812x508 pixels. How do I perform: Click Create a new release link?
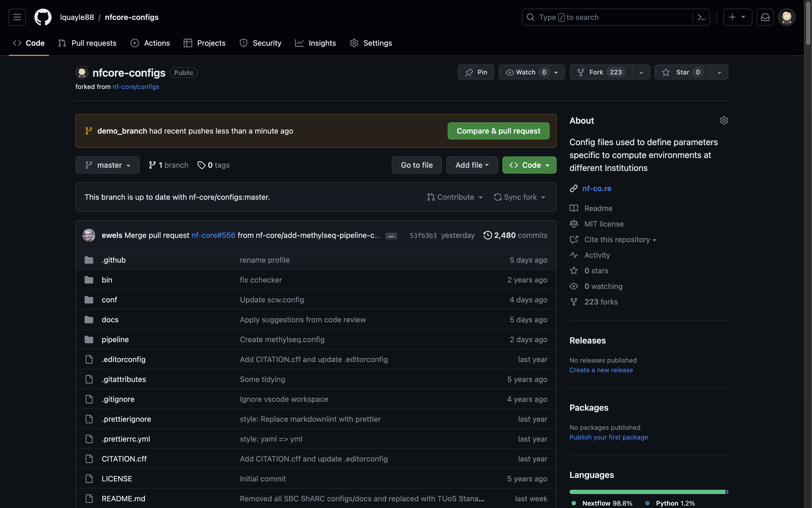point(601,370)
